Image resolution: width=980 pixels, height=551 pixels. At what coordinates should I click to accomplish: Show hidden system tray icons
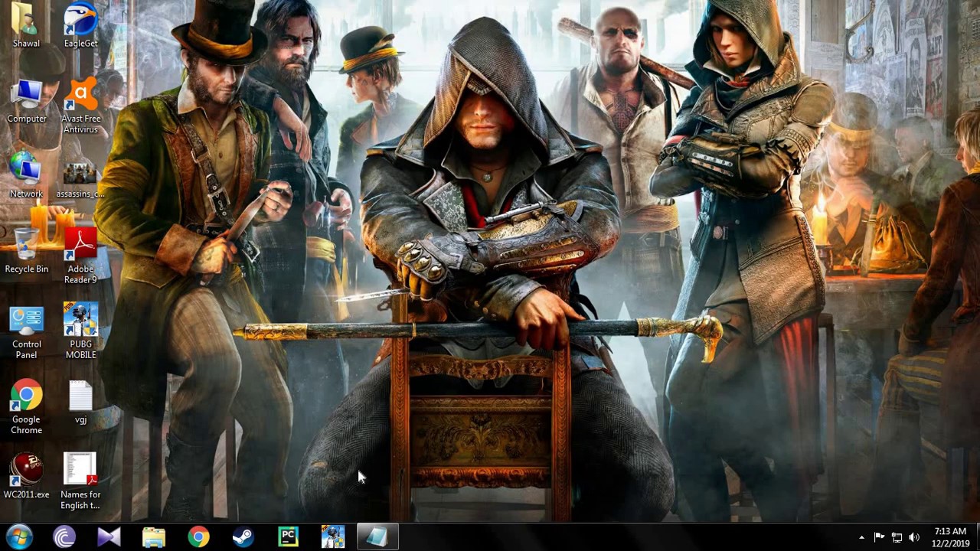click(861, 537)
